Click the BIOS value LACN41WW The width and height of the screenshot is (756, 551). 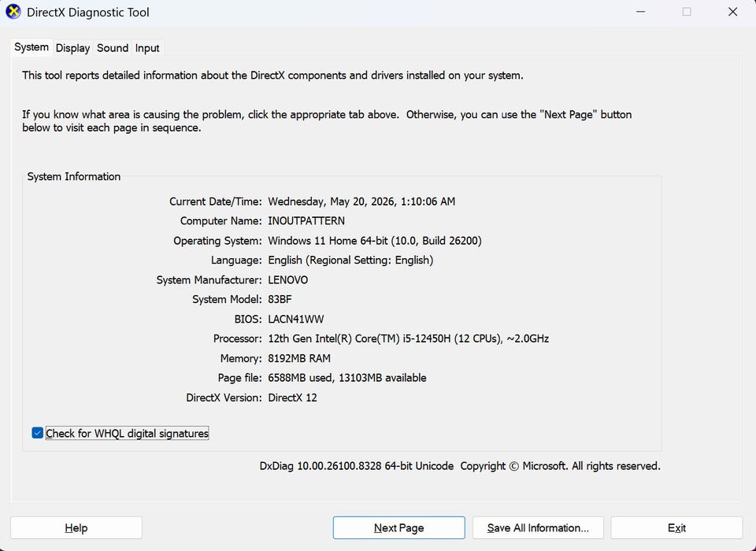tap(296, 319)
